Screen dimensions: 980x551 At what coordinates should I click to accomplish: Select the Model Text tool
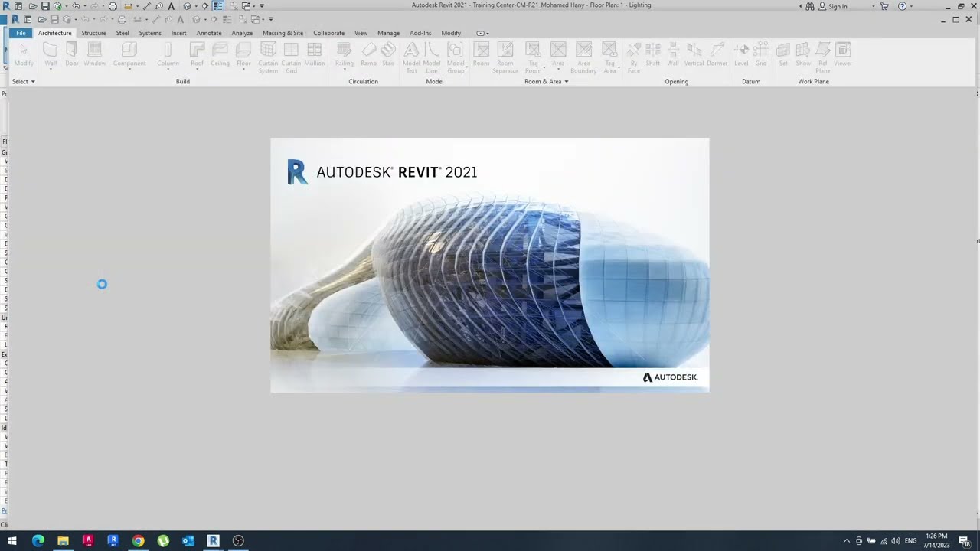coord(411,58)
